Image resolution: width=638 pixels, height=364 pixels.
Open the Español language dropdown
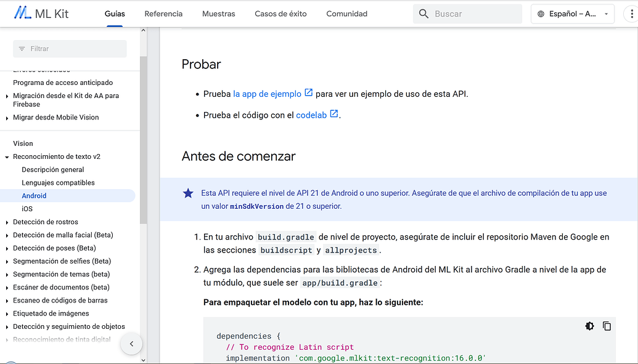click(x=572, y=14)
